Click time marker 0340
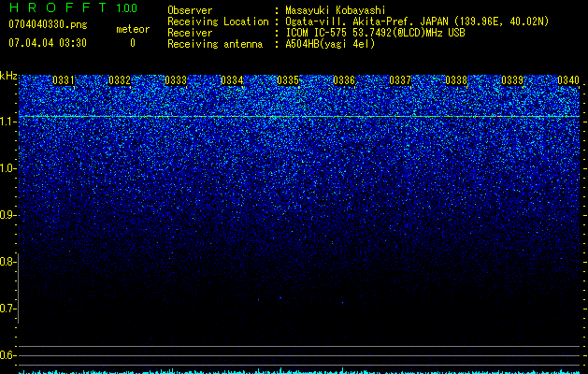The width and height of the screenshot is (588, 374). coord(568,80)
